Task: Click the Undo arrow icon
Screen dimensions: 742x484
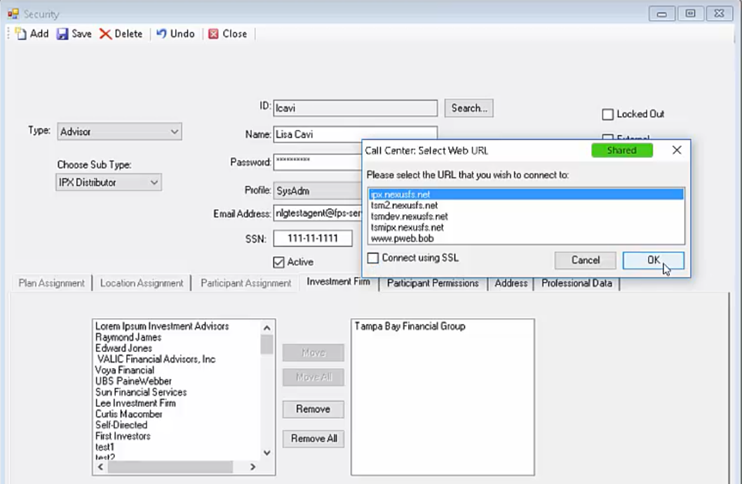Action: [161, 33]
